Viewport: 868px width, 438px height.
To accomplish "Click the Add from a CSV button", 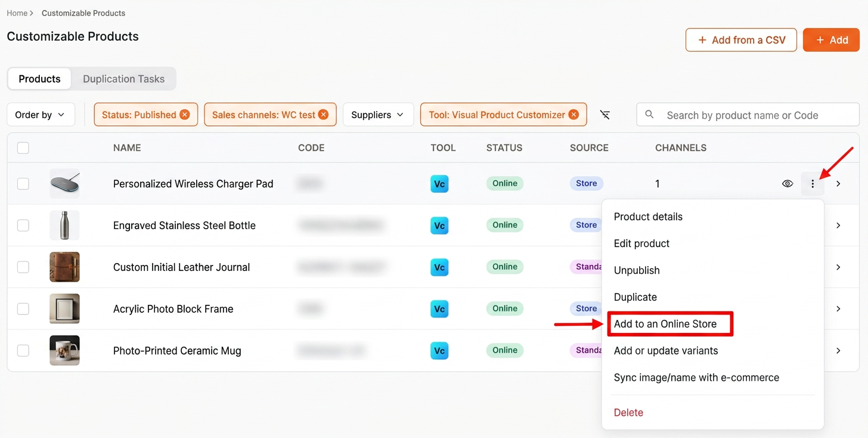I will 741,40.
